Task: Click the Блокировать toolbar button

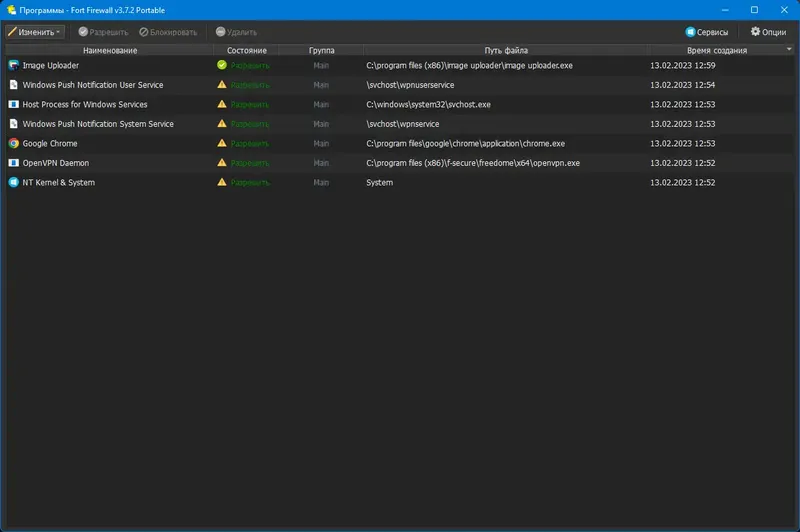Action: click(x=168, y=32)
